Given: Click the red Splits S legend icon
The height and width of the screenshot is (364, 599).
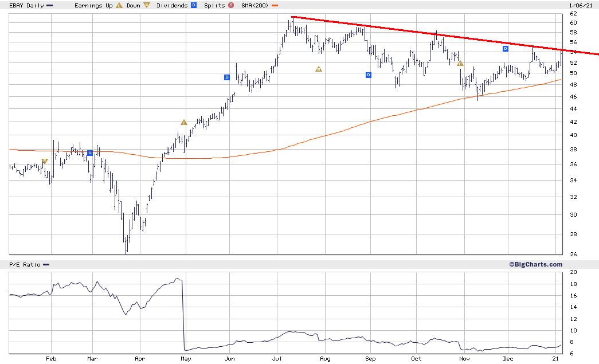Looking at the screenshot, I should [231, 5].
